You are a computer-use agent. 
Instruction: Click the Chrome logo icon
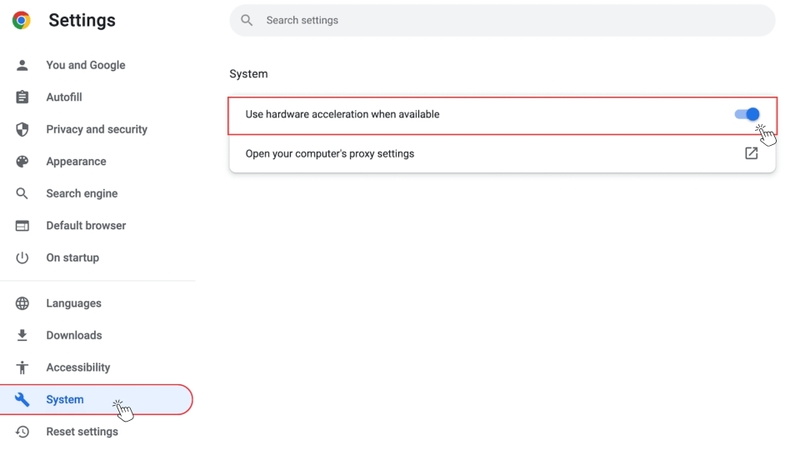click(21, 20)
